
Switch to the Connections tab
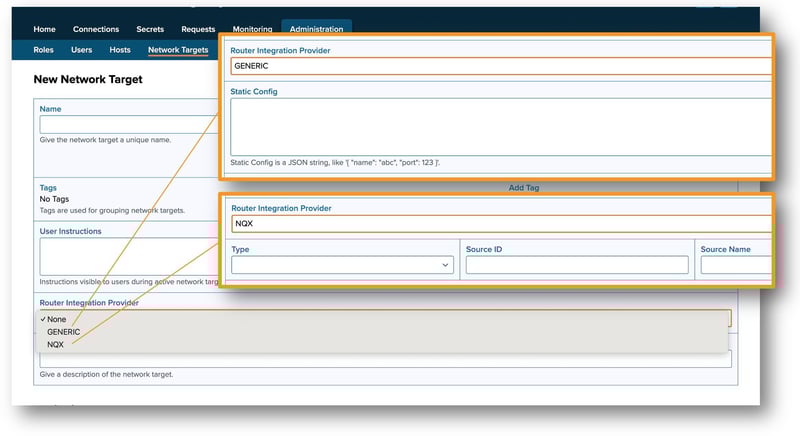tap(95, 29)
